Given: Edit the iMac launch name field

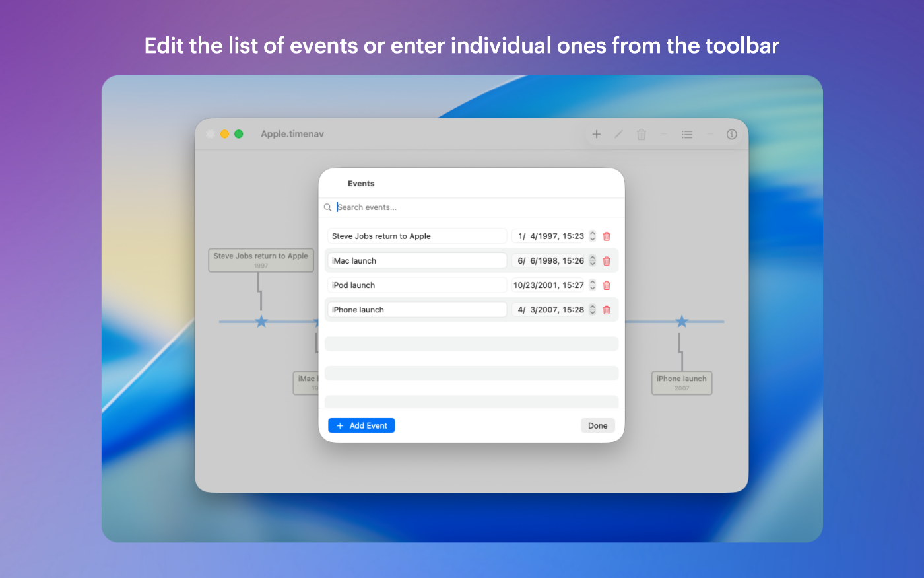Looking at the screenshot, I should click(417, 261).
